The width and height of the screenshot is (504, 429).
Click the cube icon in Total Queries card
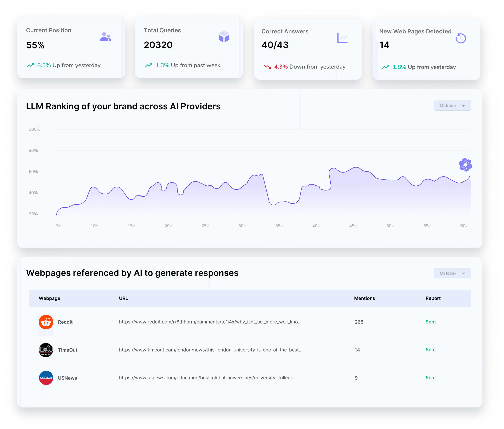click(x=224, y=37)
